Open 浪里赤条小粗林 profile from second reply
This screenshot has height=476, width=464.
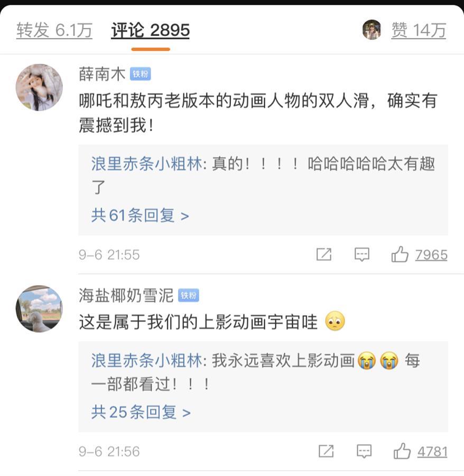pos(146,361)
